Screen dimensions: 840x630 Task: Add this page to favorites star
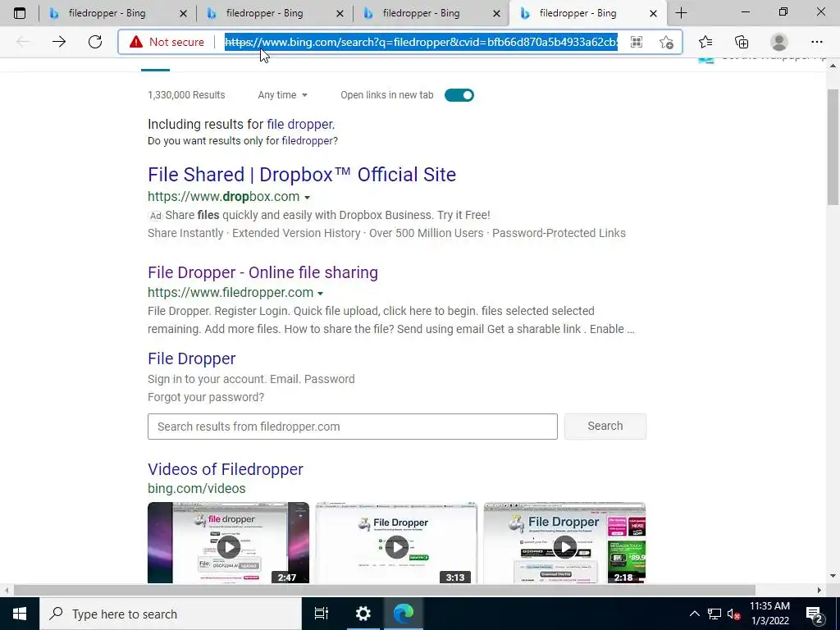click(x=666, y=42)
